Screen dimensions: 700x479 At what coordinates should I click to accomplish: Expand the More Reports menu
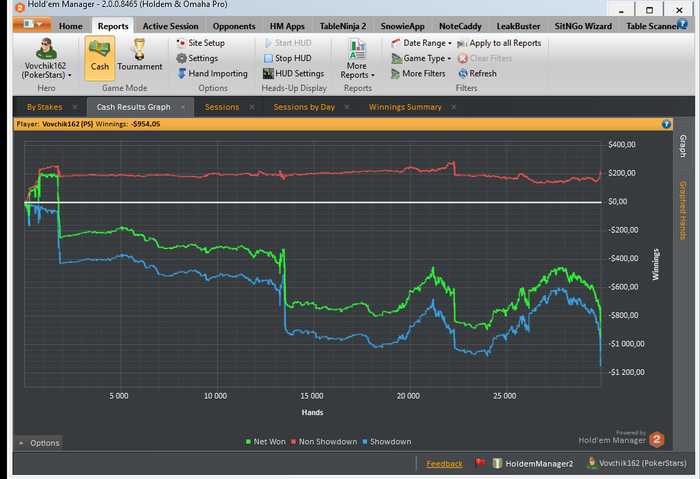(357, 59)
